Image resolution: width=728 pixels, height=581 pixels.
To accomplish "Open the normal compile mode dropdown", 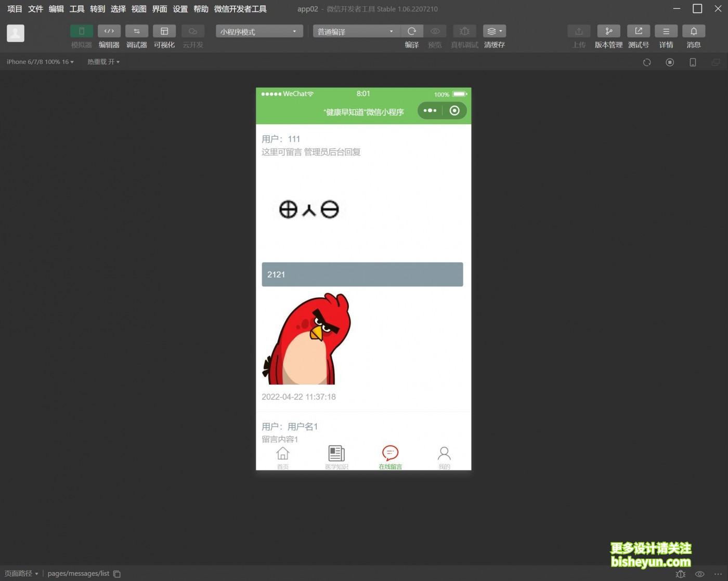I will coord(357,31).
